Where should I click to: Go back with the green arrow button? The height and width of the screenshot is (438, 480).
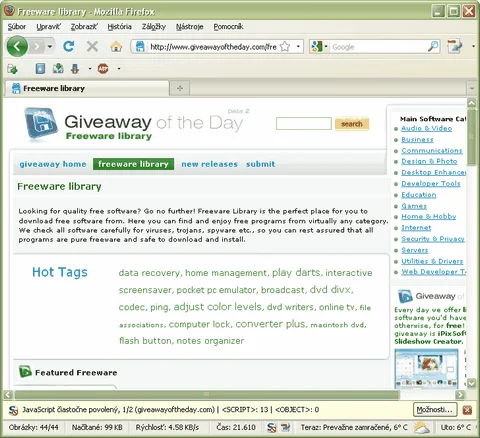(17, 46)
